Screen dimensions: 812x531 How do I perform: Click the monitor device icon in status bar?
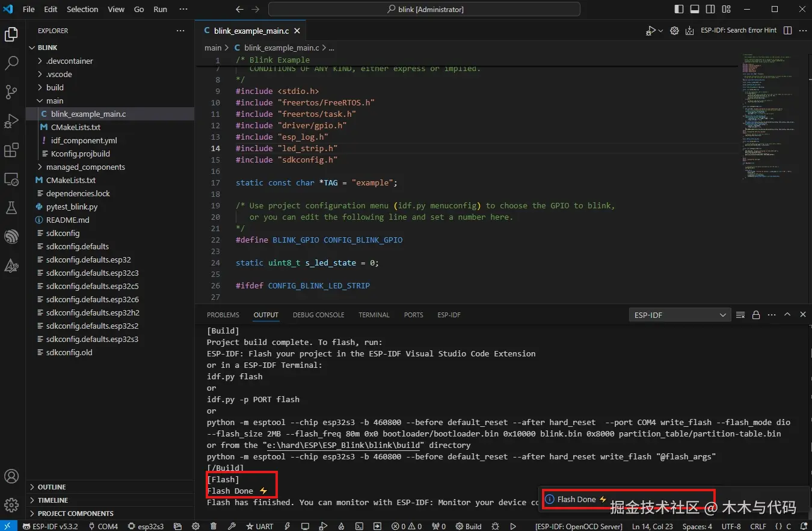coord(305,526)
